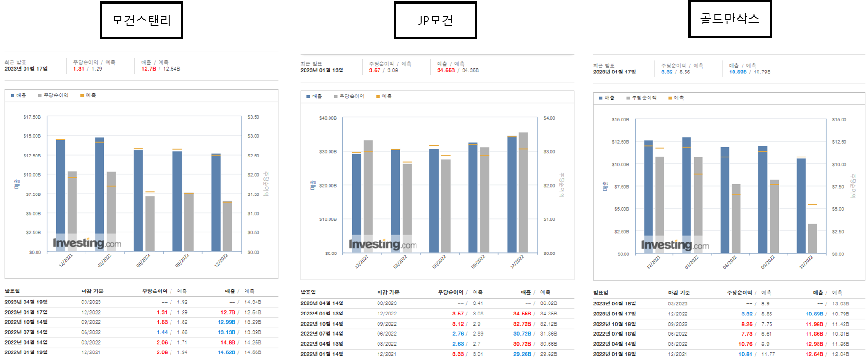Click EPS value 8.25 in 골드만삭스 table
This screenshot has height=363, width=868.
[x=747, y=324]
